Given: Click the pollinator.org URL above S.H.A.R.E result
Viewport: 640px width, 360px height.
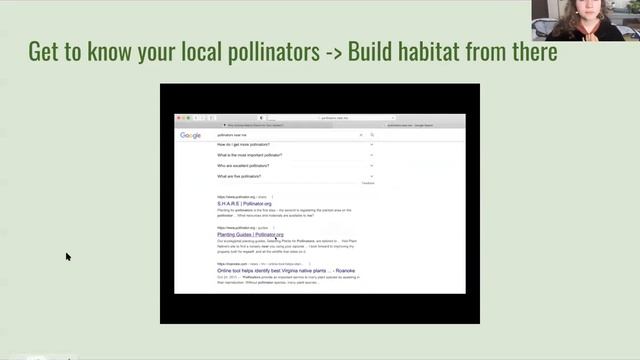Looking at the screenshot, I should point(241,197).
